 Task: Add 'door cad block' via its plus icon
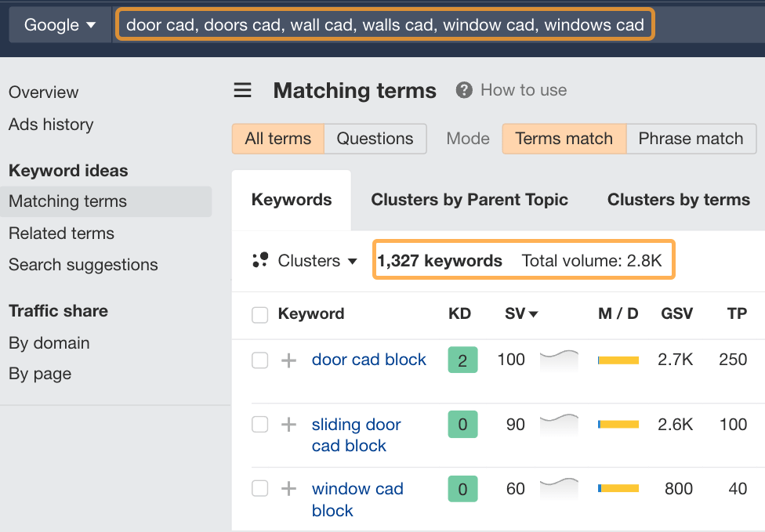pyautogui.click(x=288, y=360)
